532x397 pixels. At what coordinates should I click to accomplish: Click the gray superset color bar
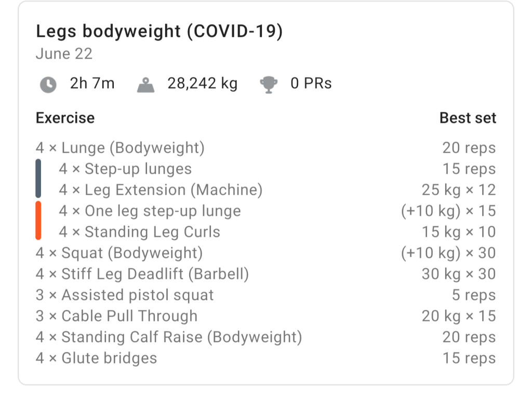click(x=38, y=179)
